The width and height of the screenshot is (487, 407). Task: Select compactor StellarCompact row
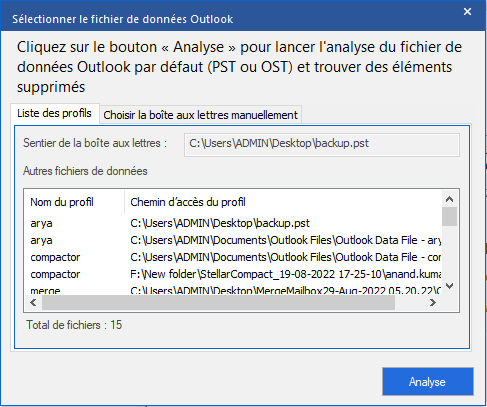pos(233,274)
